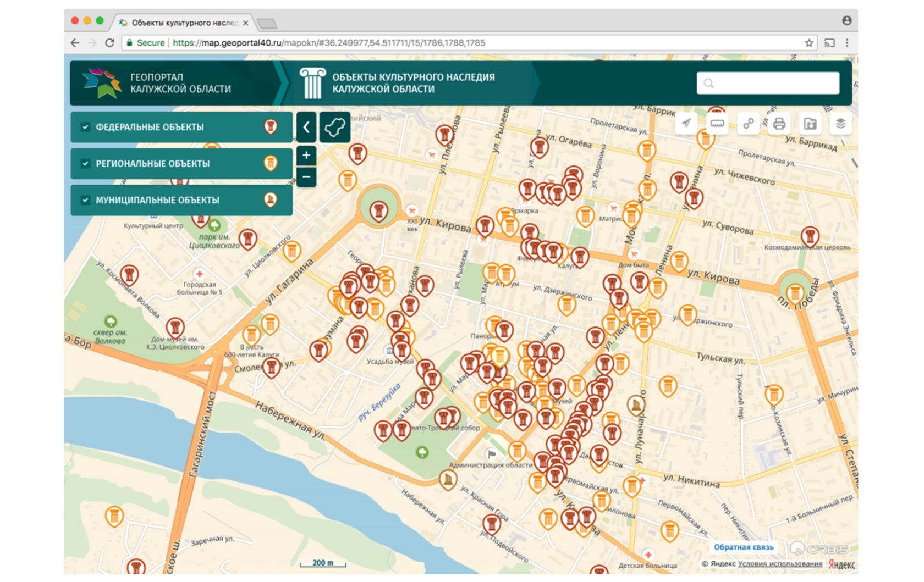Select orange marker on ул. Циолковского
This screenshot has width=924, height=582.
[x=291, y=251]
